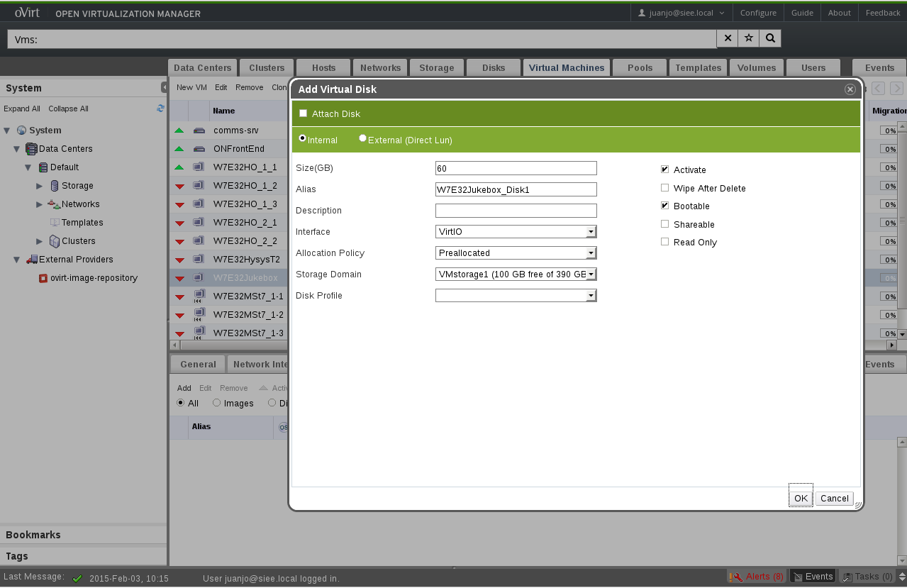The height and width of the screenshot is (588, 907).
Task: Click the bookmark star icon
Action: [749, 38]
